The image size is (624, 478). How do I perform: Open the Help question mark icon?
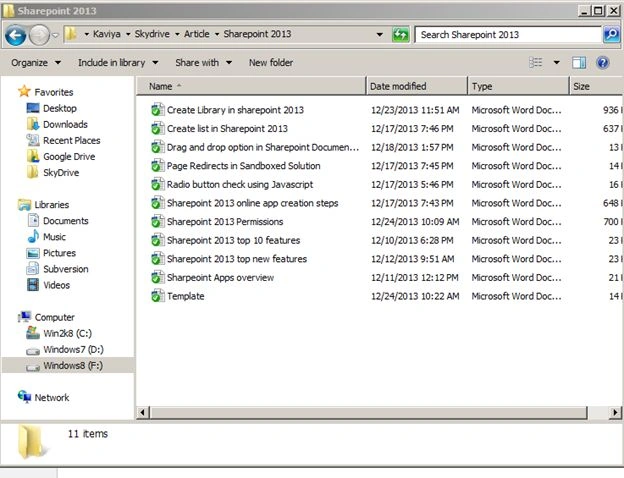603,62
